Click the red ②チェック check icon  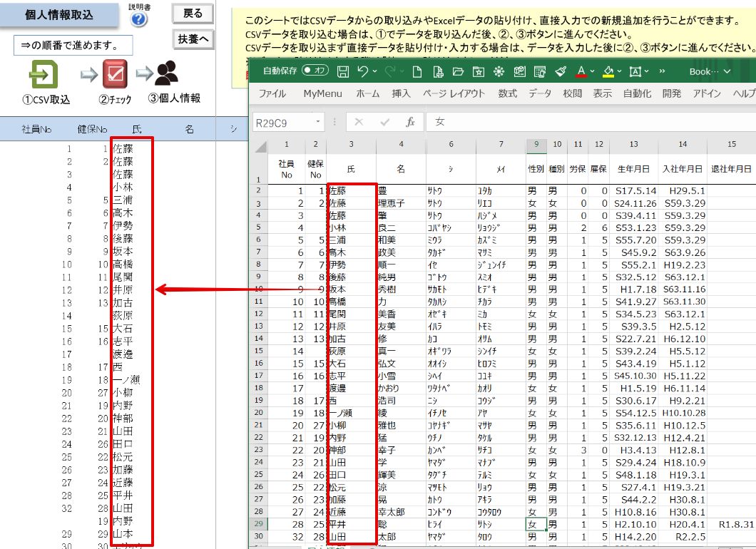point(115,74)
